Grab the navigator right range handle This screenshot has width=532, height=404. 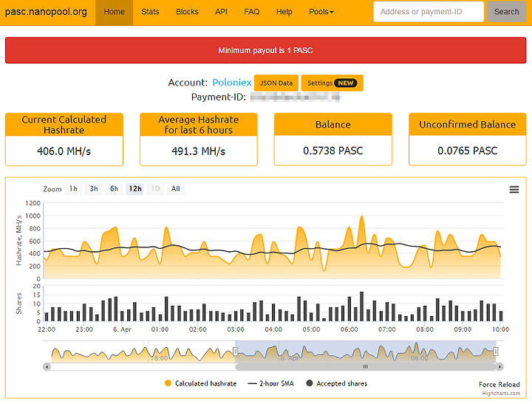(495, 352)
